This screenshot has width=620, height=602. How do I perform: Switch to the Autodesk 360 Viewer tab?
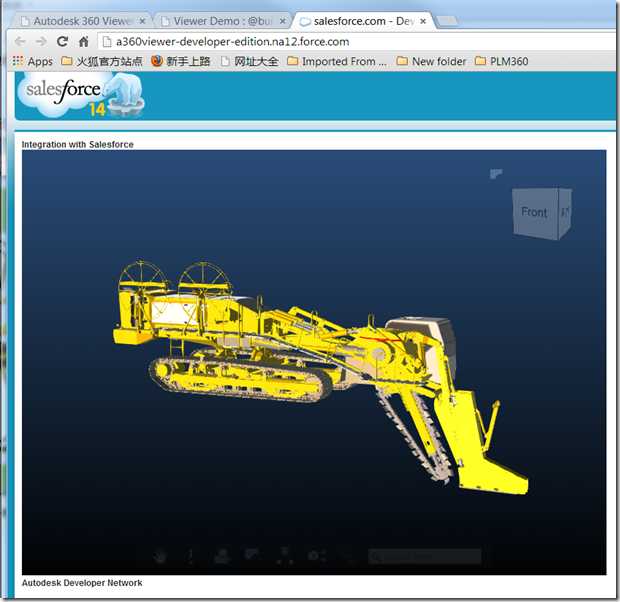click(82, 21)
